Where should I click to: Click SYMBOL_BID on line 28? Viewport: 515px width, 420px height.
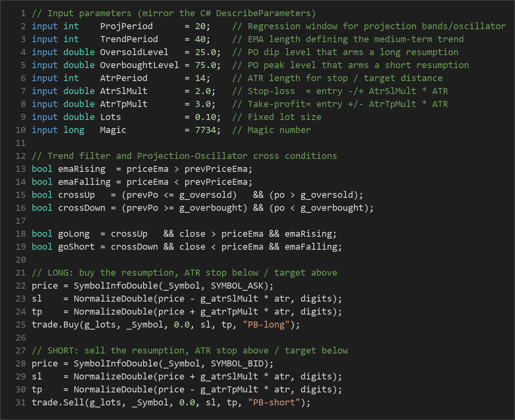click(237, 364)
